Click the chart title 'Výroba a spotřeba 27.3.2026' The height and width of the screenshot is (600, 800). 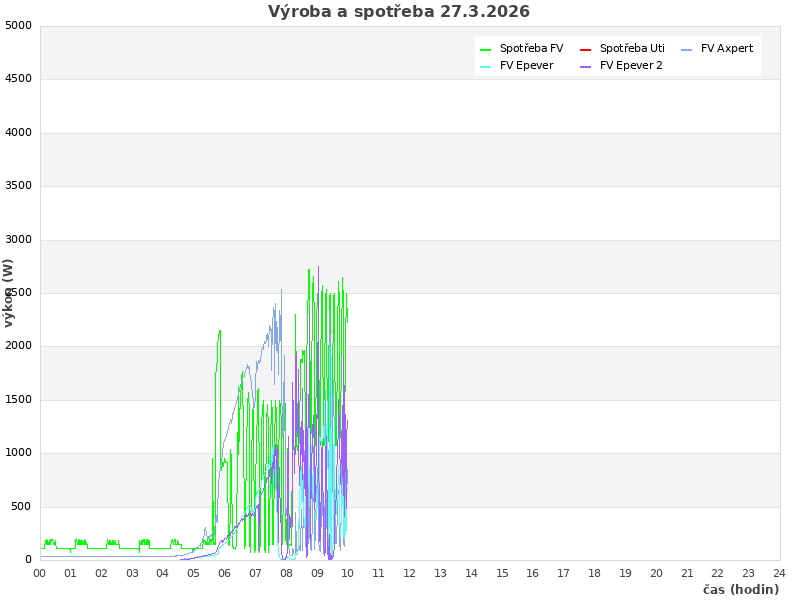point(399,12)
